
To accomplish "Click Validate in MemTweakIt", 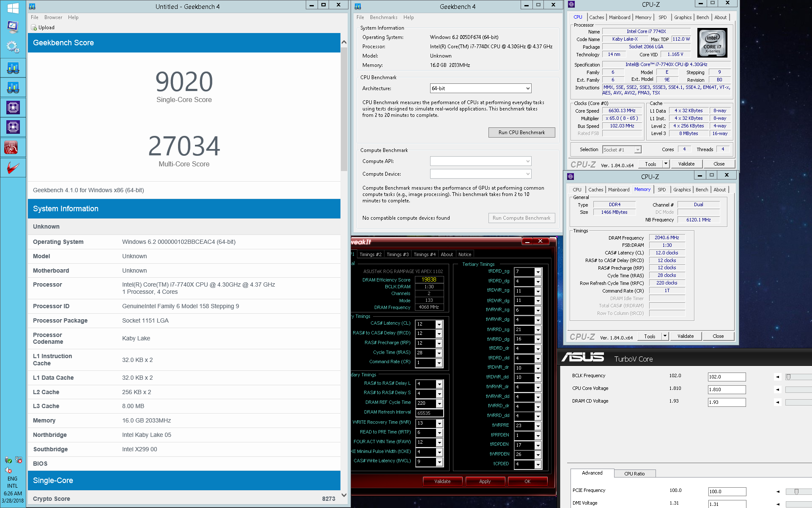I will click(x=442, y=481).
